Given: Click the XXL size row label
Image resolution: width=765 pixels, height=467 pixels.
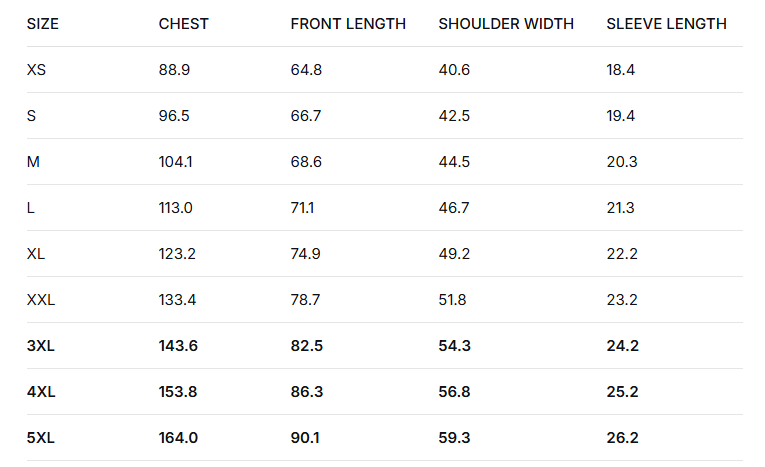Looking at the screenshot, I should tap(41, 300).
